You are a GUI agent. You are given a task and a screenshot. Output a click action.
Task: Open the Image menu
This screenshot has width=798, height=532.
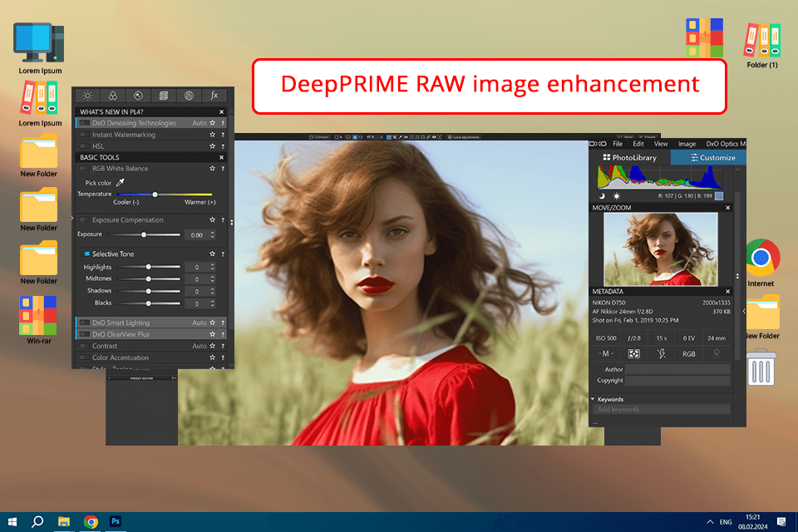(687, 144)
